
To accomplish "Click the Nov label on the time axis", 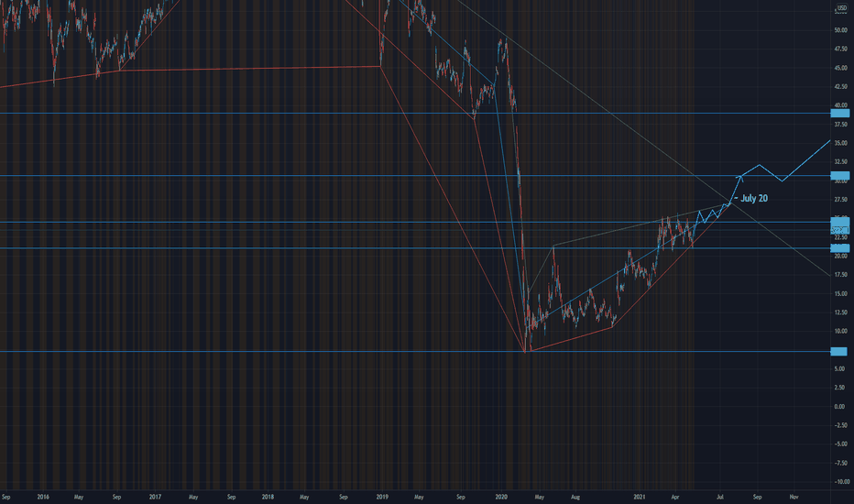I will (x=794, y=497).
